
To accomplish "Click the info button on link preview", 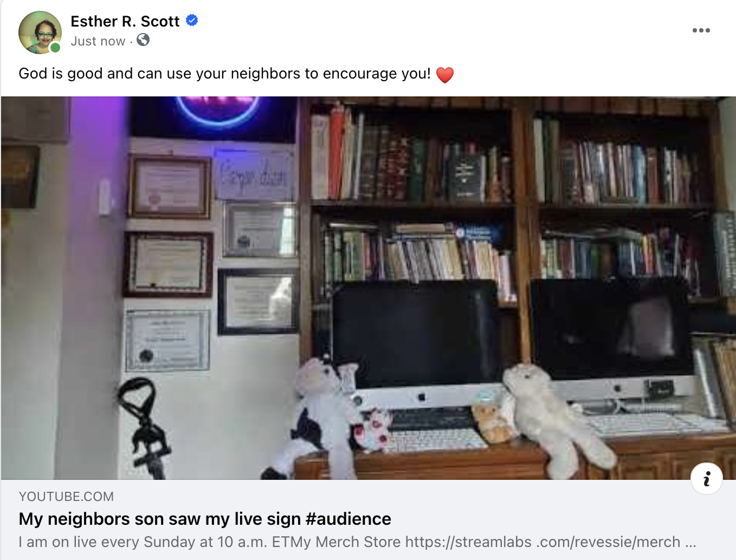I will coord(706,479).
